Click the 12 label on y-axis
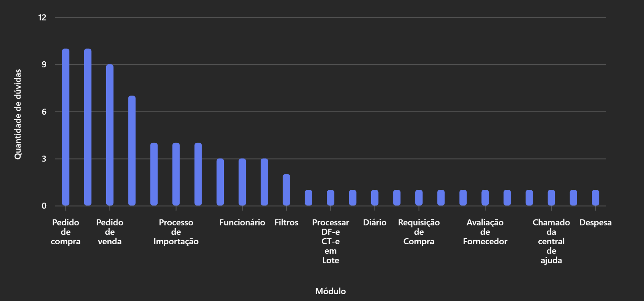This screenshot has height=301, width=644. (42, 18)
